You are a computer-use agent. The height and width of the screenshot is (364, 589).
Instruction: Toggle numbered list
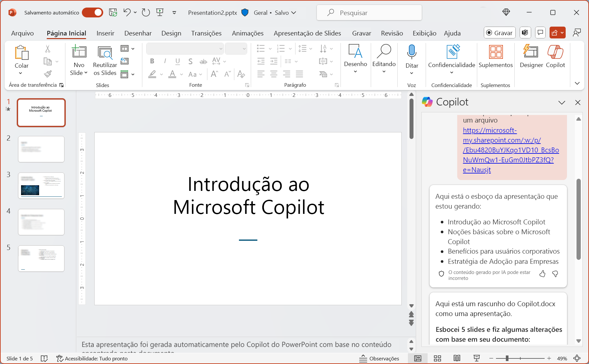click(x=281, y=49)
